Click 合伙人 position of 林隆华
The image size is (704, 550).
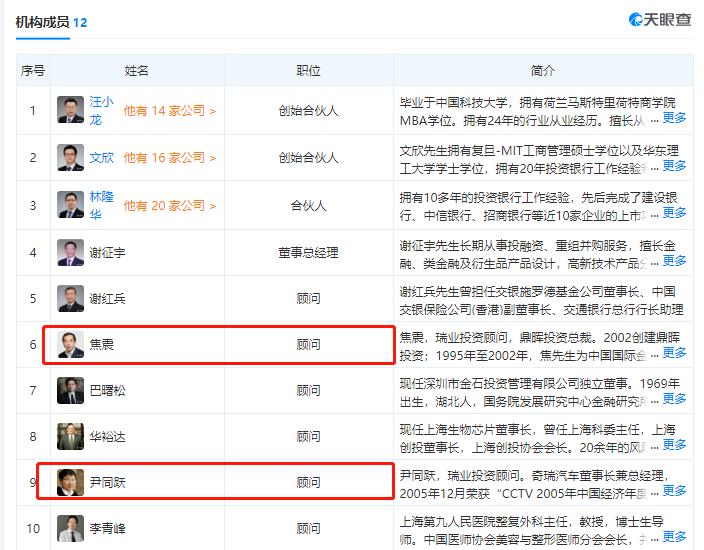coord(308,206)
